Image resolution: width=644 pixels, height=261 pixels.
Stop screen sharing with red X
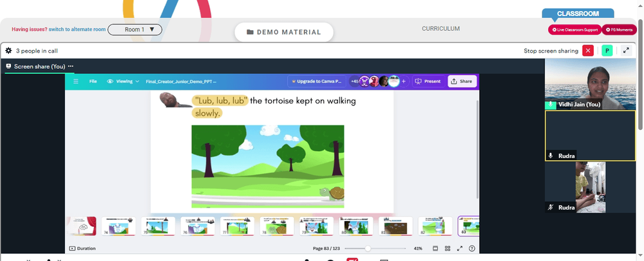tap(588, 51)
